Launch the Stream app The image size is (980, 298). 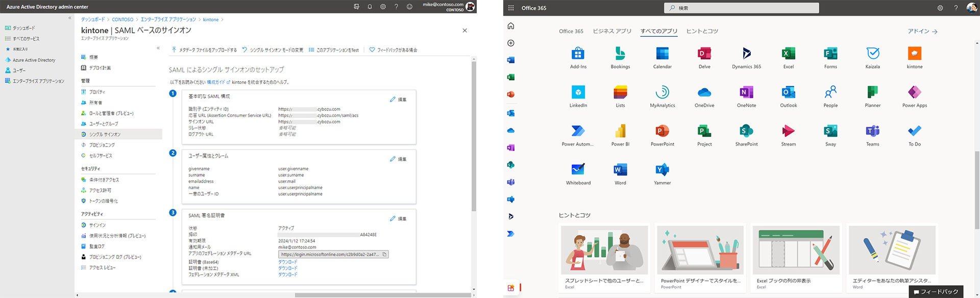(x=789, y=135)
